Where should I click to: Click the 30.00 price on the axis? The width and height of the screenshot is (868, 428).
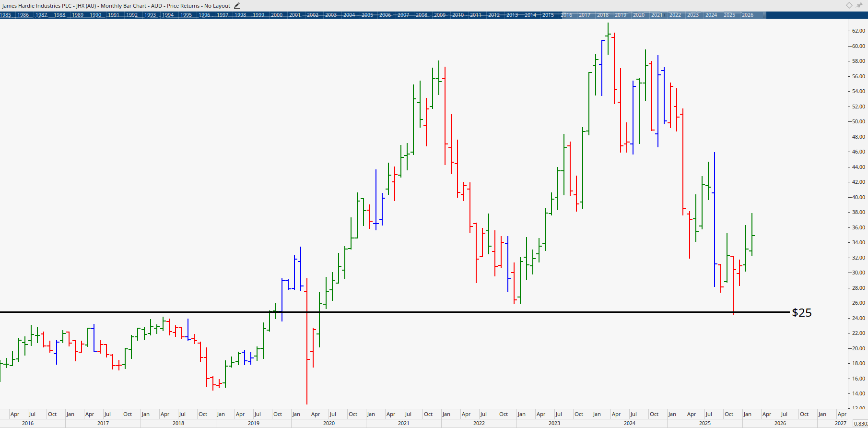pos(858,273)
